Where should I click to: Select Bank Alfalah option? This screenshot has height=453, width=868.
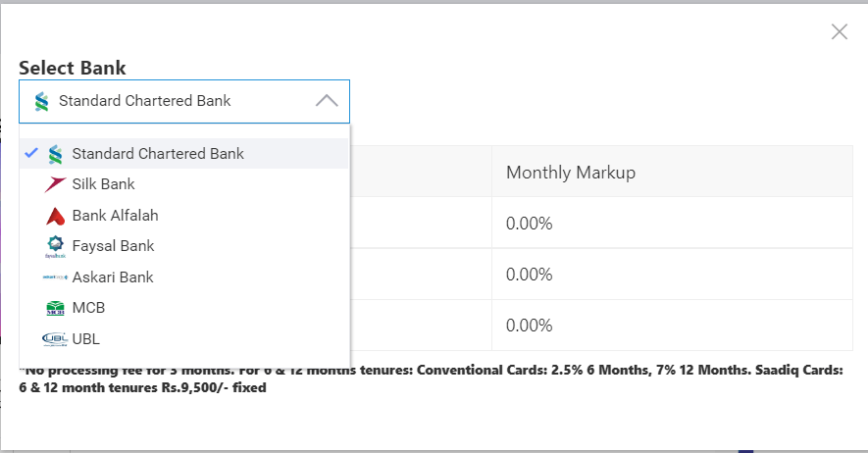[184, 215]
